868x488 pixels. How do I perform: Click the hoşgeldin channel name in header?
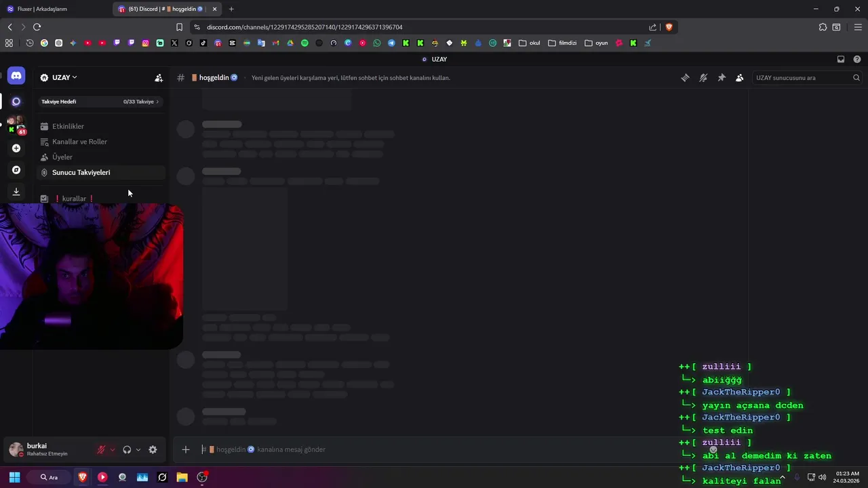[214, 78]
